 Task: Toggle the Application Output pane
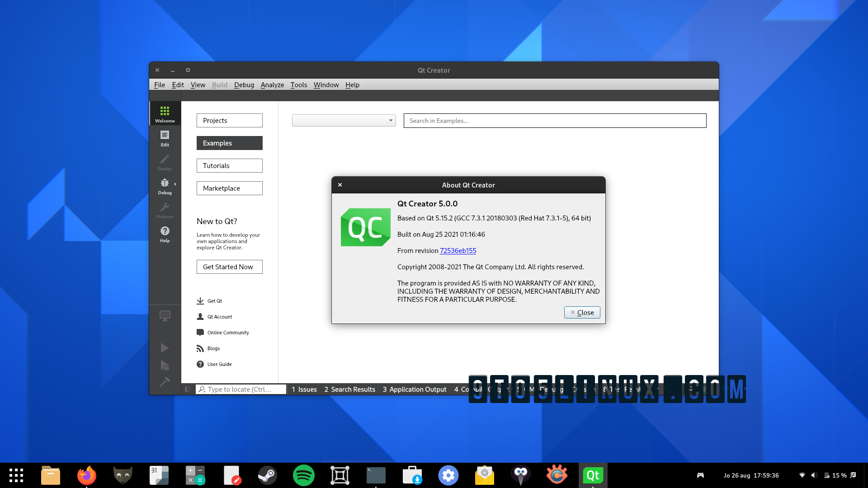[x=414, y=389]
